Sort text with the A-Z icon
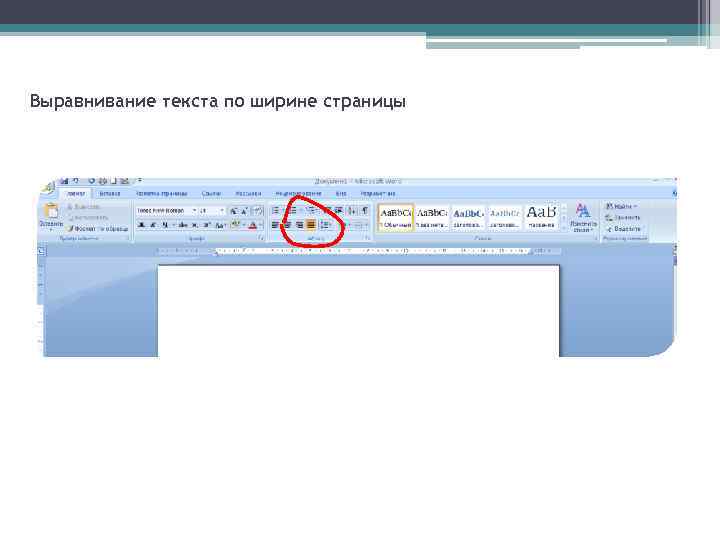Screen dimensions: 720x540 352,211
